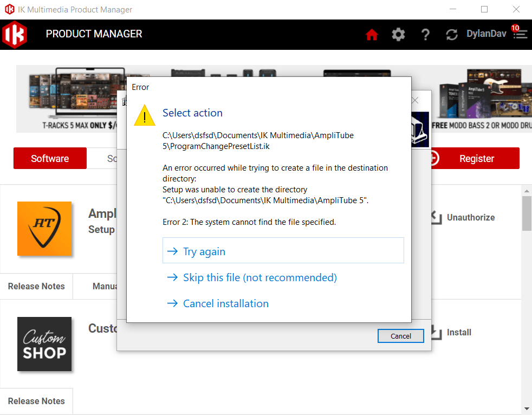
Task: Open AmpliTube Release Notes tab
Action: click(x=36, y=287)
